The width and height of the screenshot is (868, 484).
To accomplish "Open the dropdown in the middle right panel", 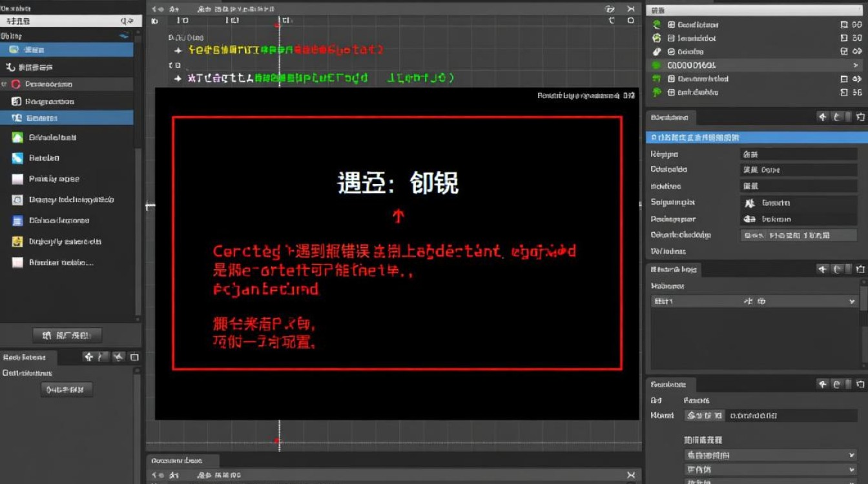I will tap(754, 301).
